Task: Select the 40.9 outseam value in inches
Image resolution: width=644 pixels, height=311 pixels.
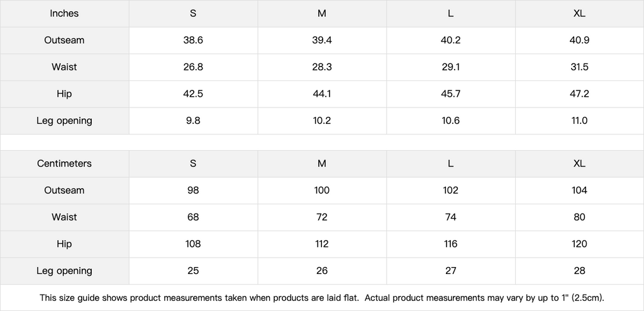Action: [580, 40]
